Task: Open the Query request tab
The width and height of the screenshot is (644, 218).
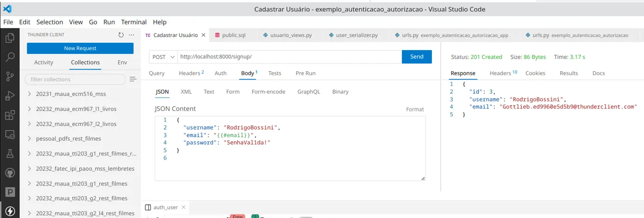Action: (x=157, y=73)
